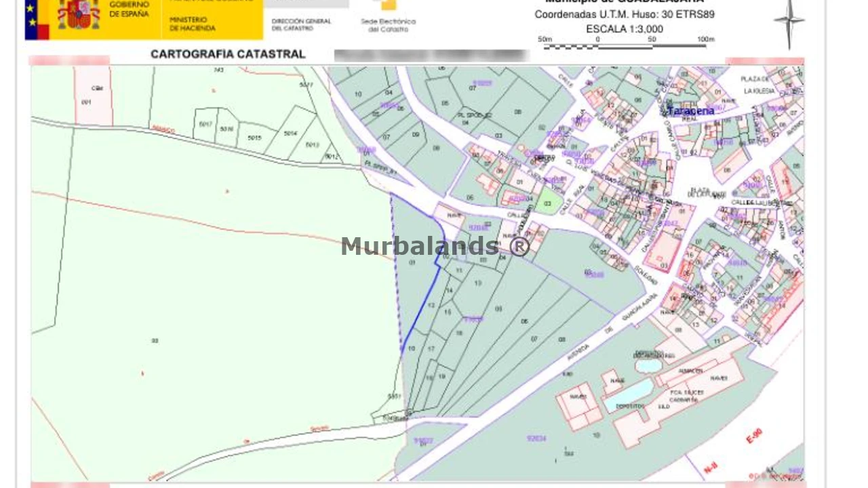Click the scale bar under ESCALA 1:3,000
The width and height of the screenshot is (868, 488).
(x=625, y=45)
